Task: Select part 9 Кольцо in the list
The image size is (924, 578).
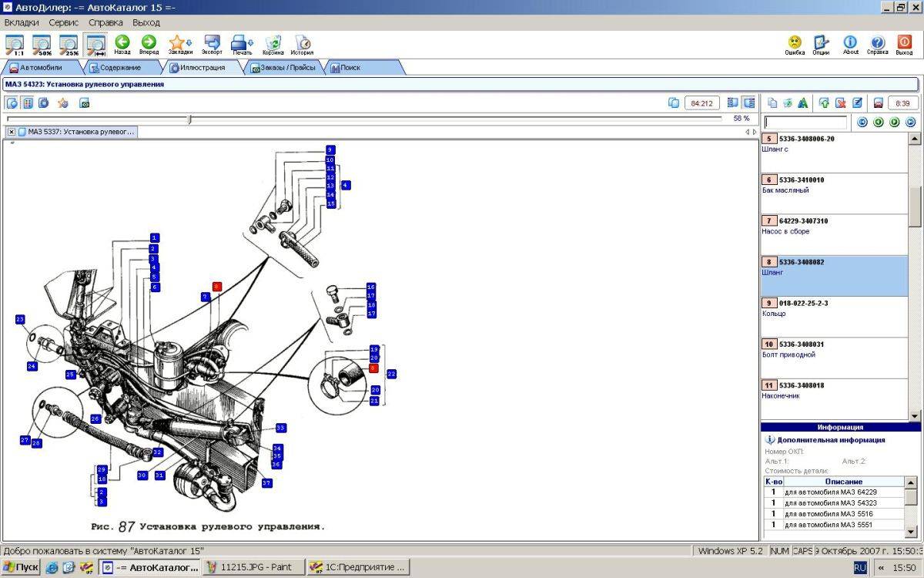Action: tap(835, 317)
